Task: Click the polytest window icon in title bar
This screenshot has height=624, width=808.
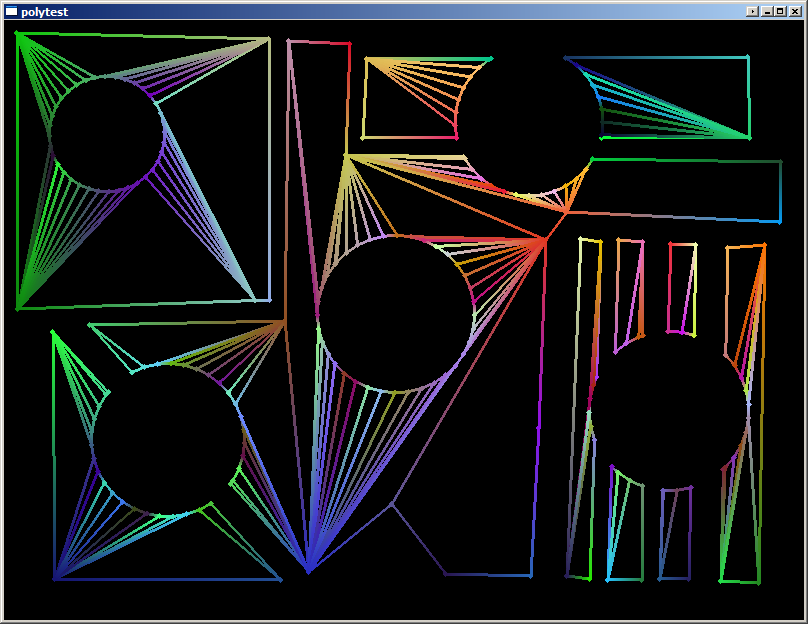Action: click(11, 11)
